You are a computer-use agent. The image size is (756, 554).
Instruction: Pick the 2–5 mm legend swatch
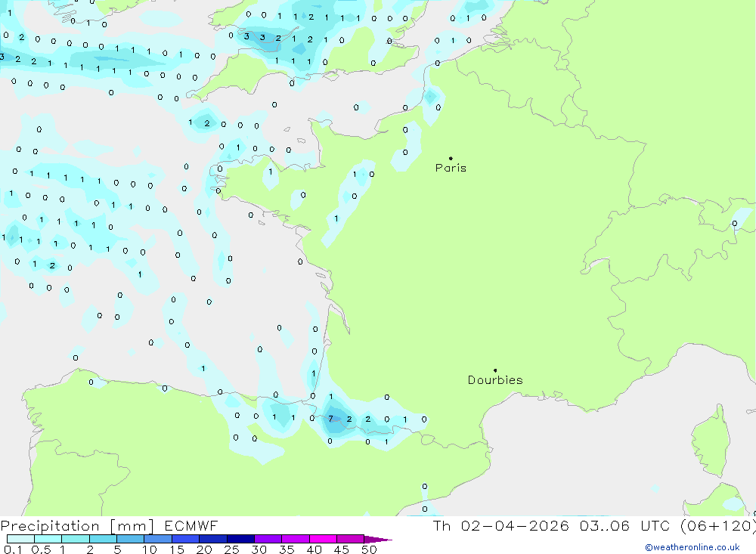(x=103, y=539)
